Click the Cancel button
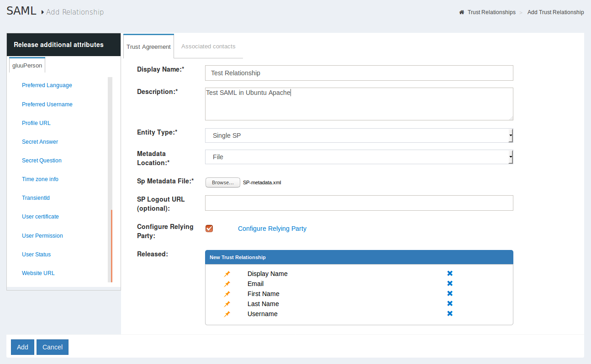 [x=53, y=347]
